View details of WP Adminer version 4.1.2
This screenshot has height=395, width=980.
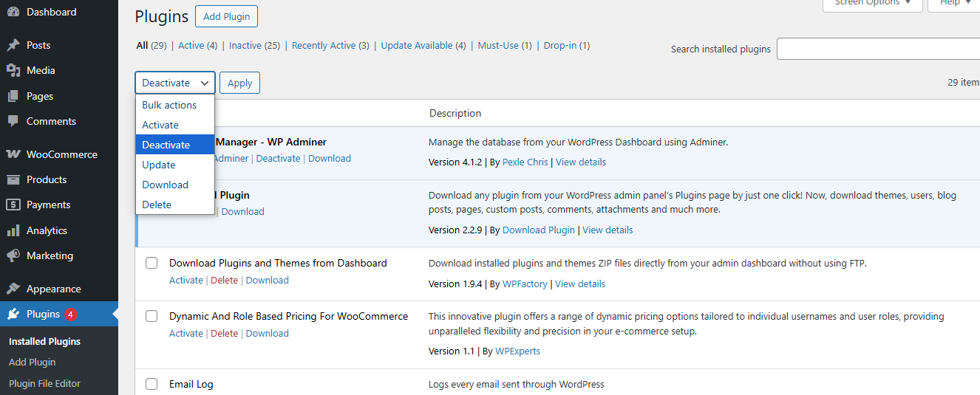581,162
